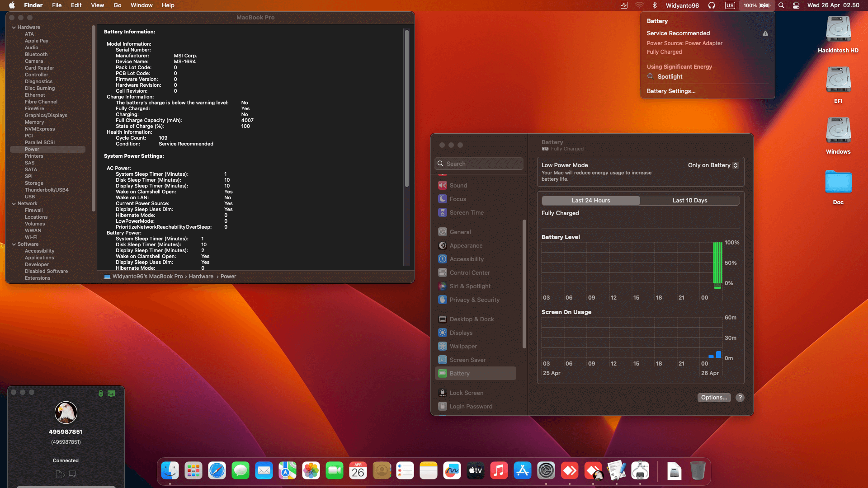The height and width of the screenshot is (488, 868).
Task: Open the Doc folder on desktop
Action: 838,187
